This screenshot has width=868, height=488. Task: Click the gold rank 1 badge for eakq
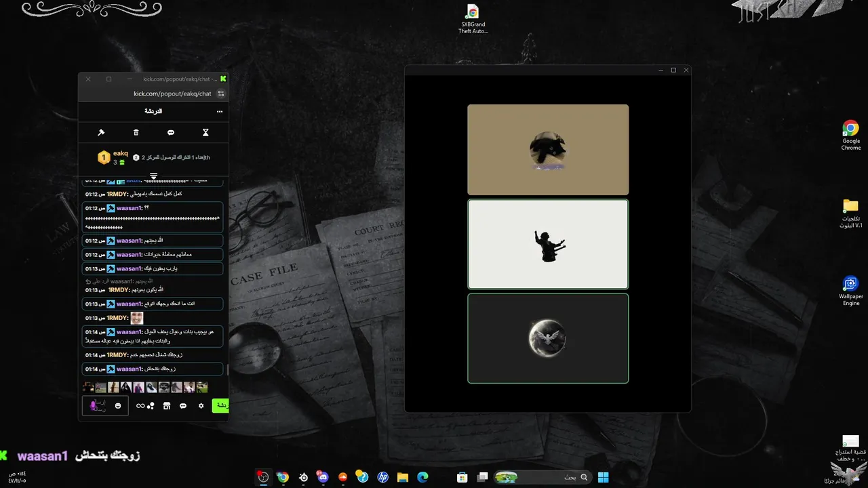[x=104, y=158]
